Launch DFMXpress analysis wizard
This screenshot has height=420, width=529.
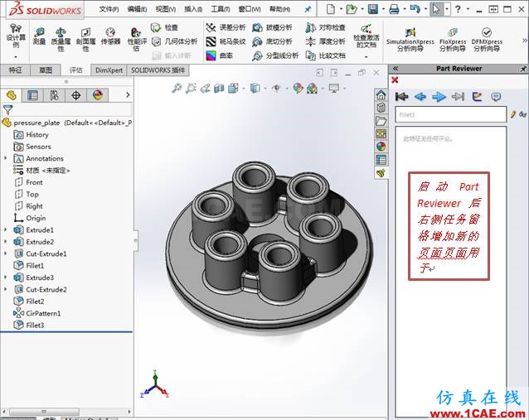coord(487,40)
